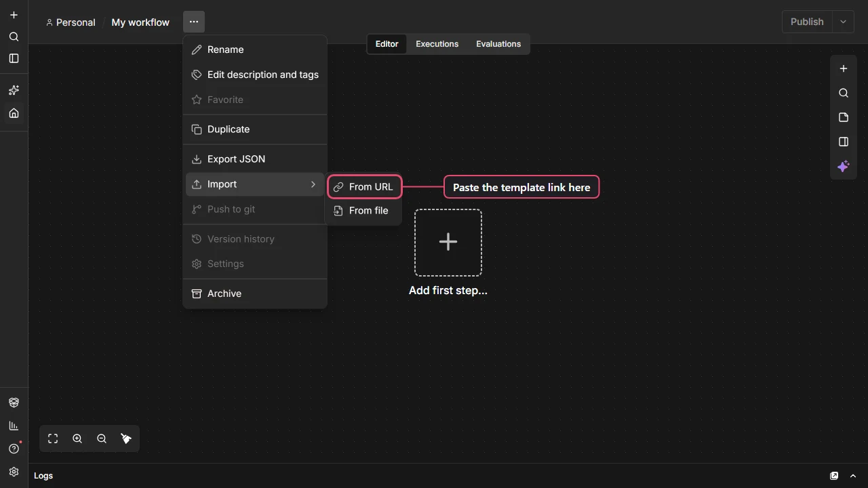Choose From file import option
This screenshot has width=868, height=488.
[365, 211]
